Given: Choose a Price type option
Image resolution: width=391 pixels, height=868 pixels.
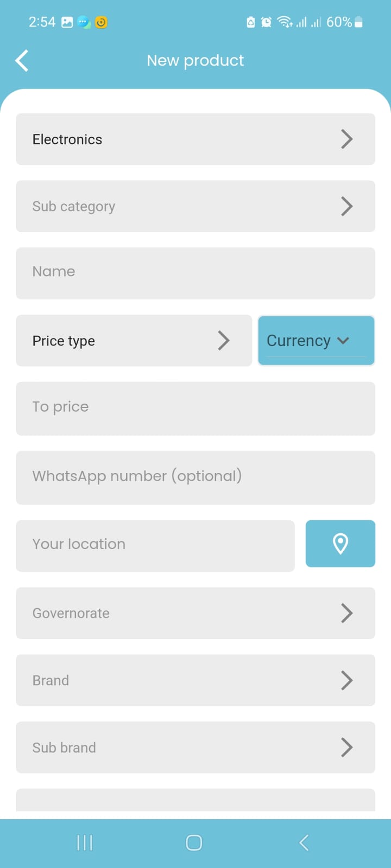Looking at the screenshot, I should coord(134,341).
